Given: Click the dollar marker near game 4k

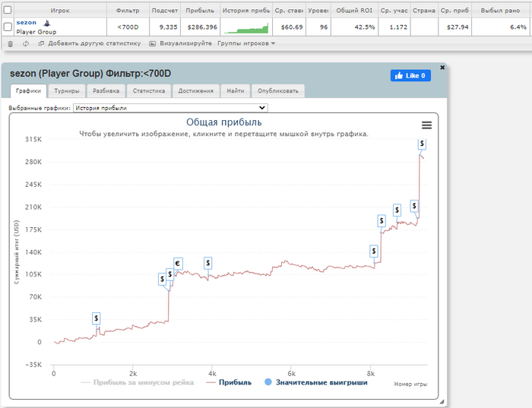Looking at the screenshot, I should 208,263.
